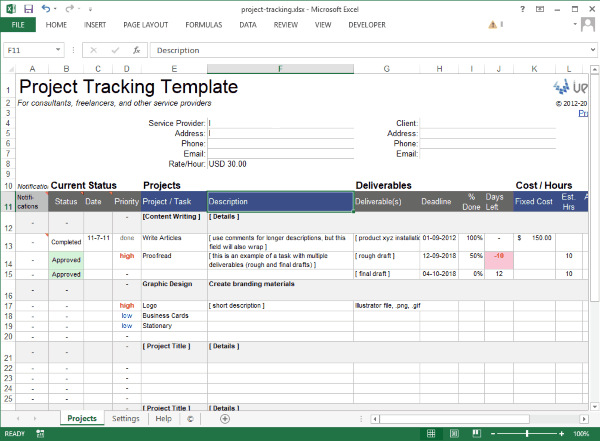Screen dimensions: 600x441
Task: Click the Save icon in quick access toolbar
Action: 29,9
